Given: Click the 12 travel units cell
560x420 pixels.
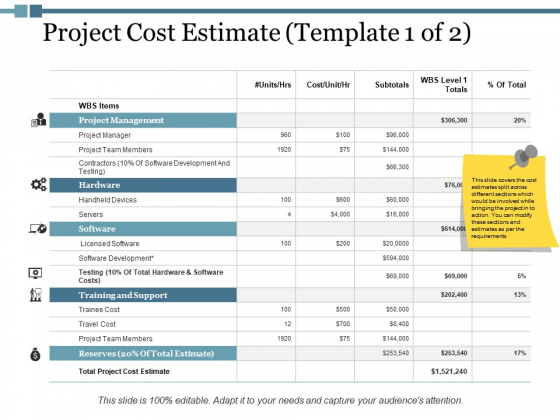Looking at the screenshot, I should pyautogui.click(x=288, y=324).
